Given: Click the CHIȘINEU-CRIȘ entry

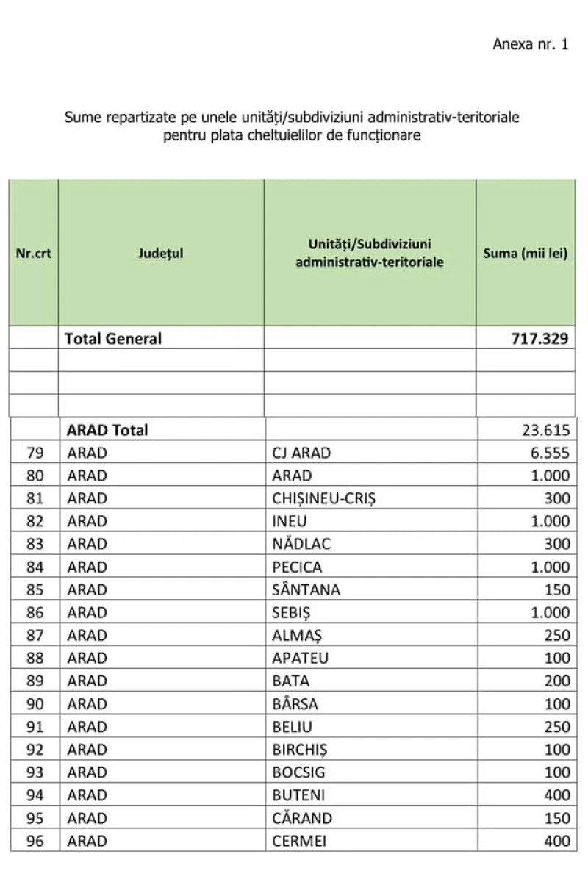Looking at the screenshot, I should tap(324, 498).
